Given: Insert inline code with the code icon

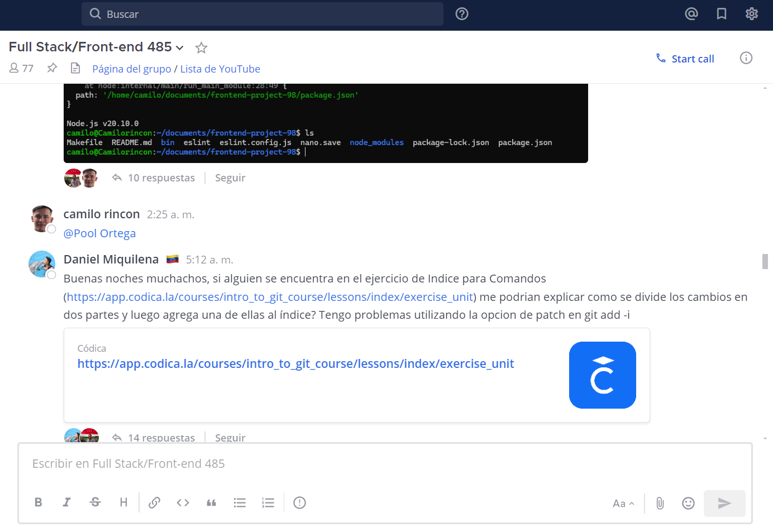Looking at the screenshot, I should click(183, 502).
